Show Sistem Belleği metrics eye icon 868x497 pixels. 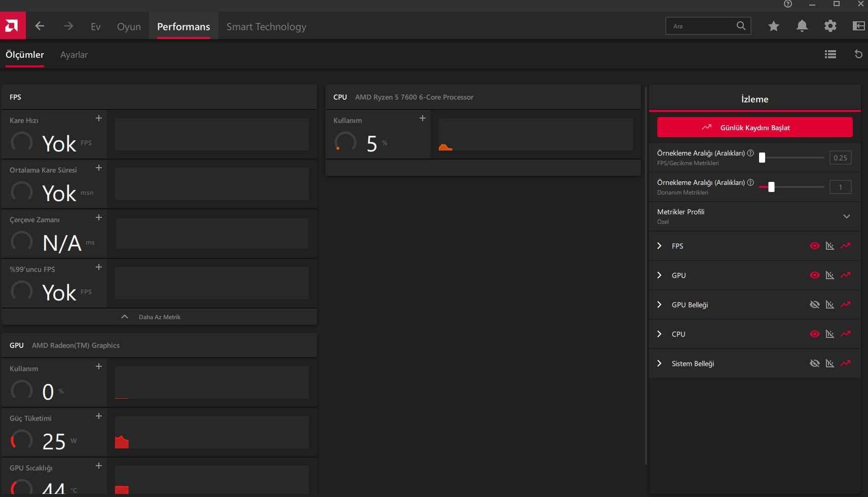[x=814, y=363]
